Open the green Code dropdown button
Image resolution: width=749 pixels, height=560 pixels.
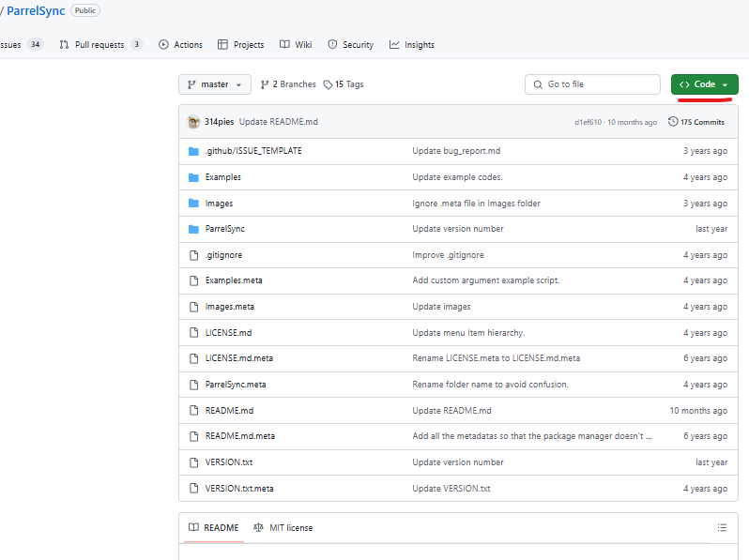pyautogui.click(x=704, y=84)
